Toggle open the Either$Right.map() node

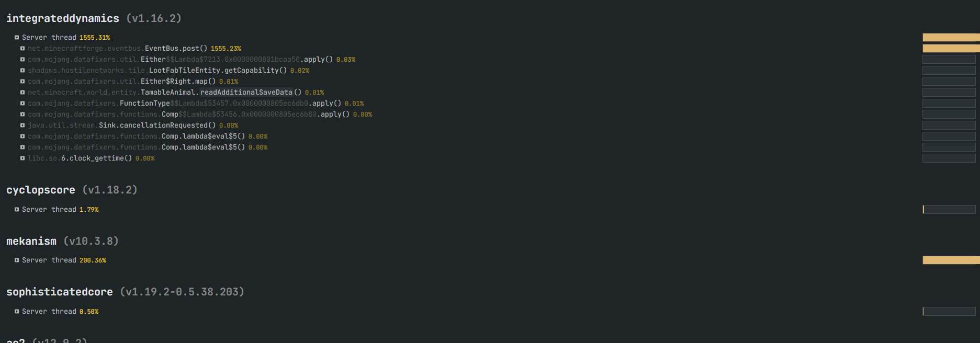[22, 81]
